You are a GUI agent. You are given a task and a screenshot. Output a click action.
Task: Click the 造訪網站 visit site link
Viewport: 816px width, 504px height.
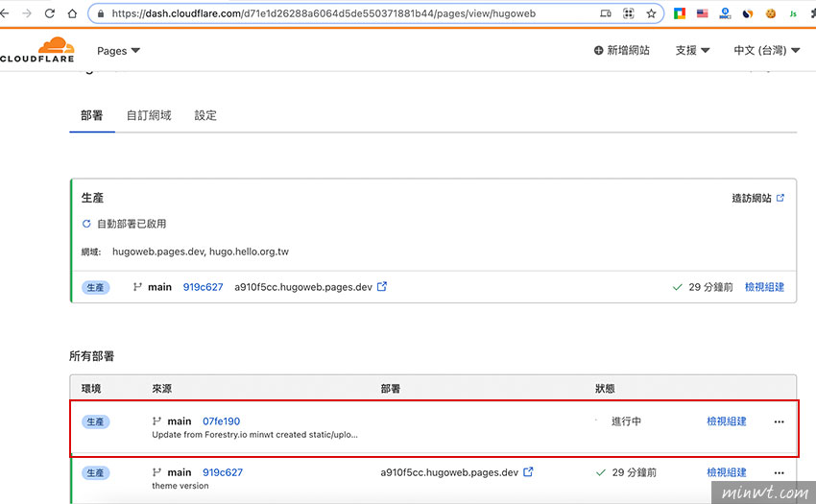coord(752,198)
